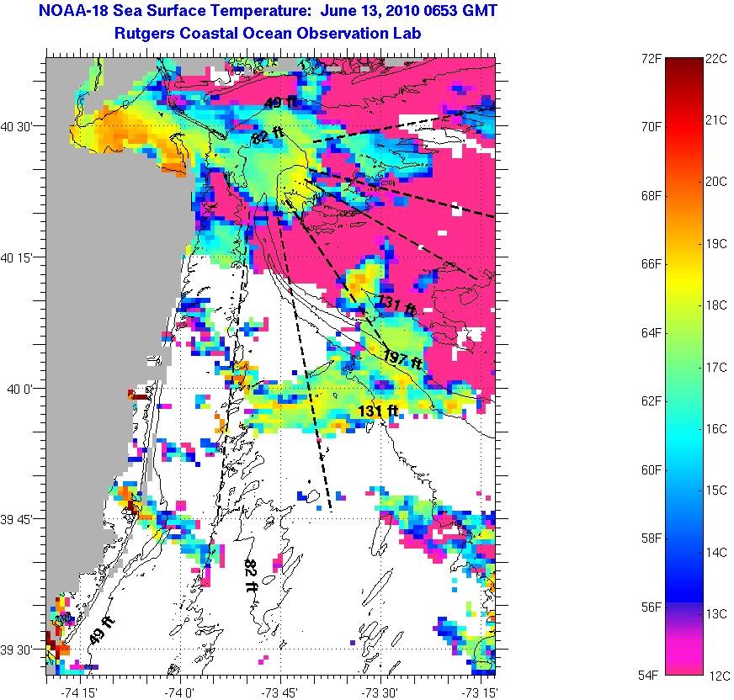
Task: Click the Rutgers Coastal Ocean Observation Lab subtitle
Action: pos(268,33)
